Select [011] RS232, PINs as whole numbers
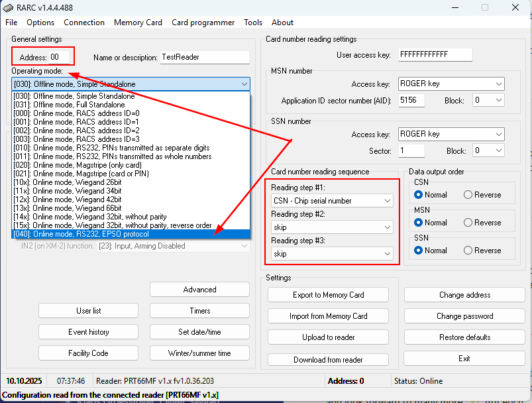Viewport: 532px width, 403px height. click(131, 156)
